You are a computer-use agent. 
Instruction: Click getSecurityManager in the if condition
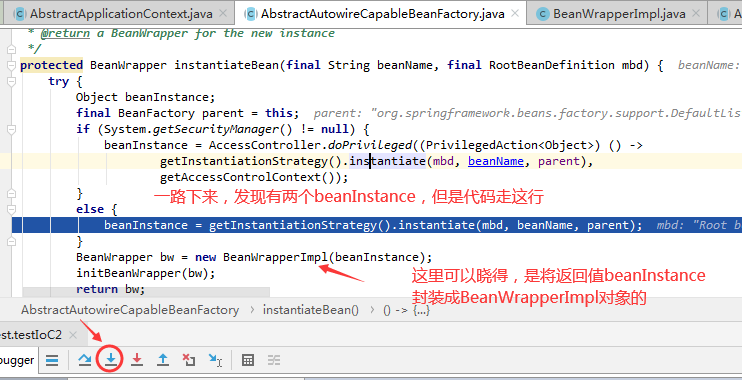click(x=216, y=129)
